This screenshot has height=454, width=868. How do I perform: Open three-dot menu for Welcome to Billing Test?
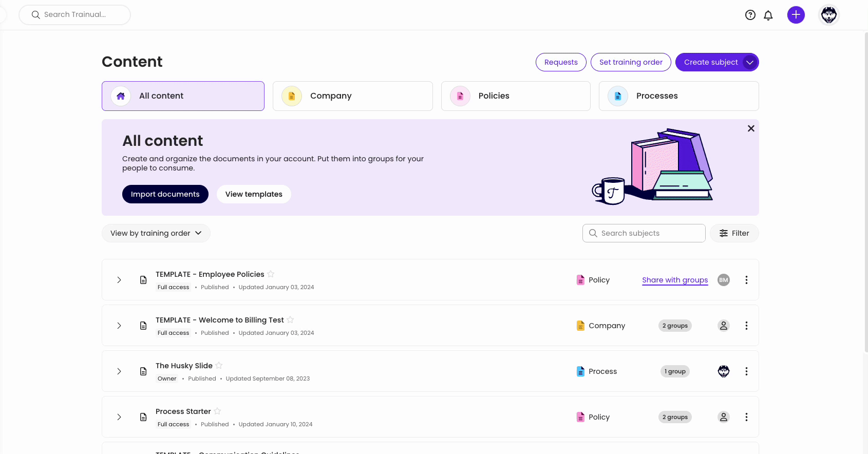(x=746, y=326)
